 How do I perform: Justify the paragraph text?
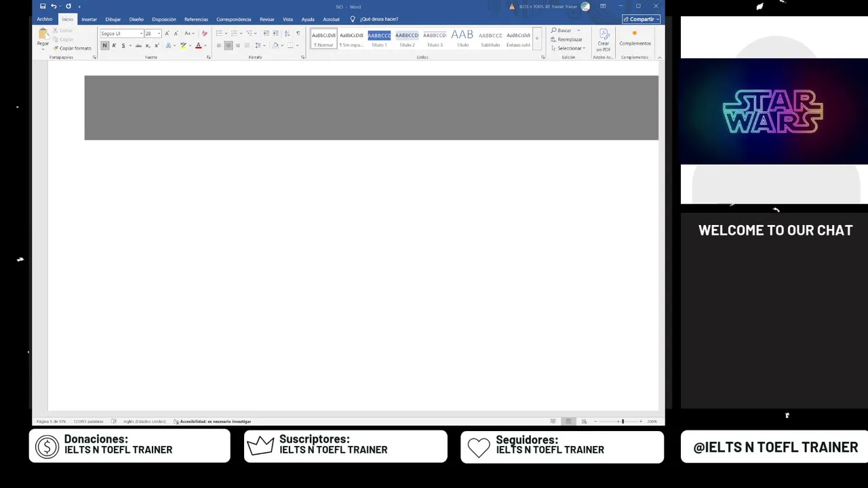[247, 45]
